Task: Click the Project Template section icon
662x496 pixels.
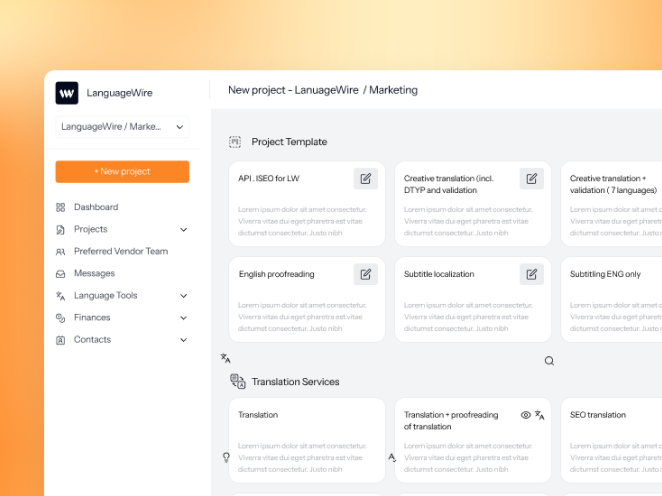Action: (235, 142)
